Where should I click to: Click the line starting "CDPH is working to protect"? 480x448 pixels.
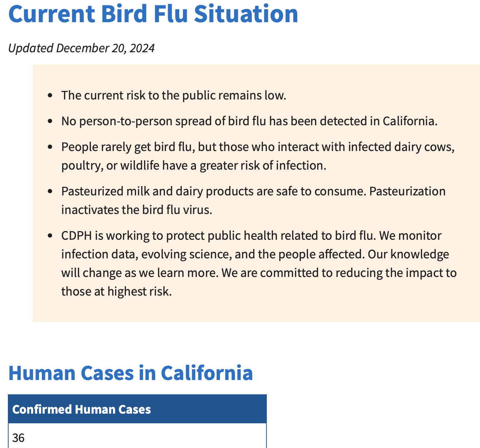[251, 236]
